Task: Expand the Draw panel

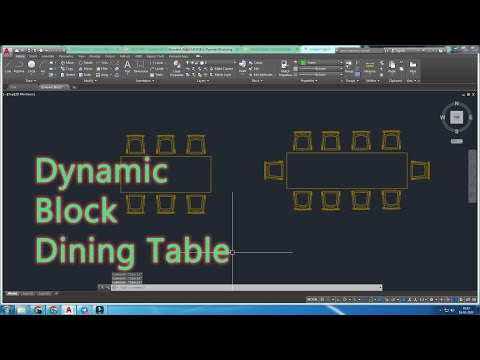Action: point(31,81)
